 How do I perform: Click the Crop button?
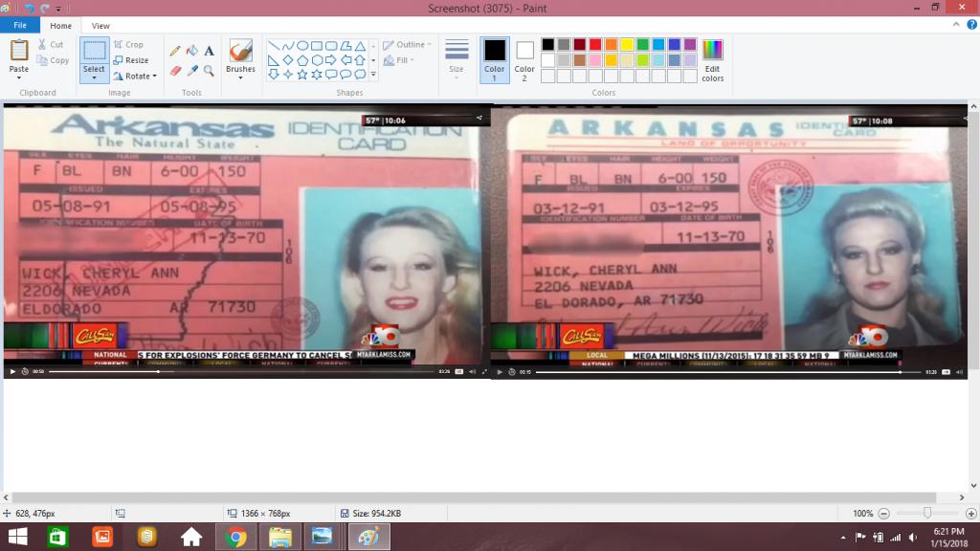coord(129,44)
